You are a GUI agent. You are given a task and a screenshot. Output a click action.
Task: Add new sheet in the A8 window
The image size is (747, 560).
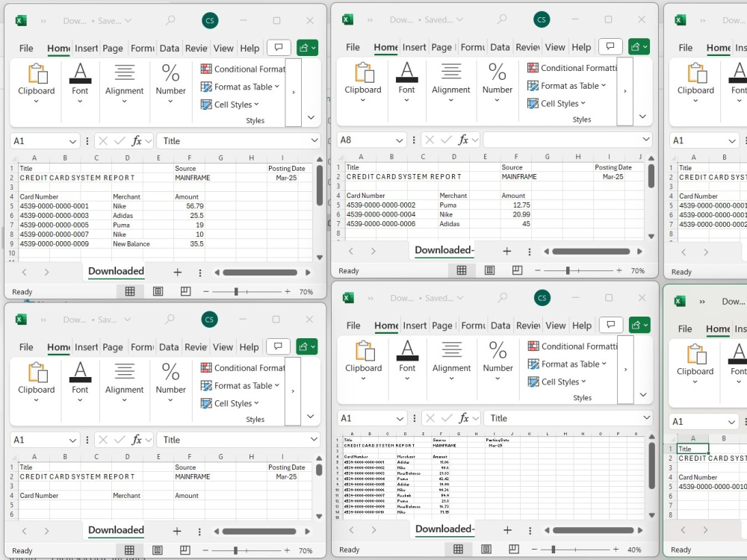[507, 251]
